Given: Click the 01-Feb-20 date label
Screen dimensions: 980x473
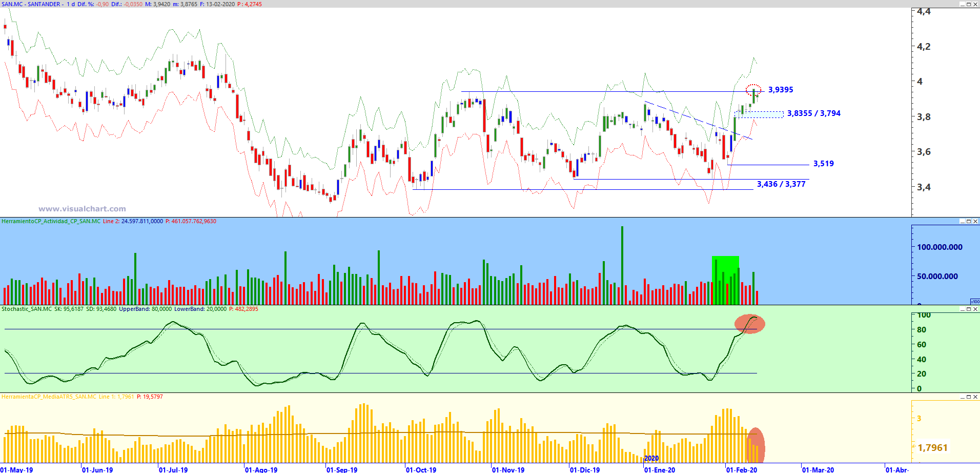Looking at the screenshot, I should tap(742, 469).
